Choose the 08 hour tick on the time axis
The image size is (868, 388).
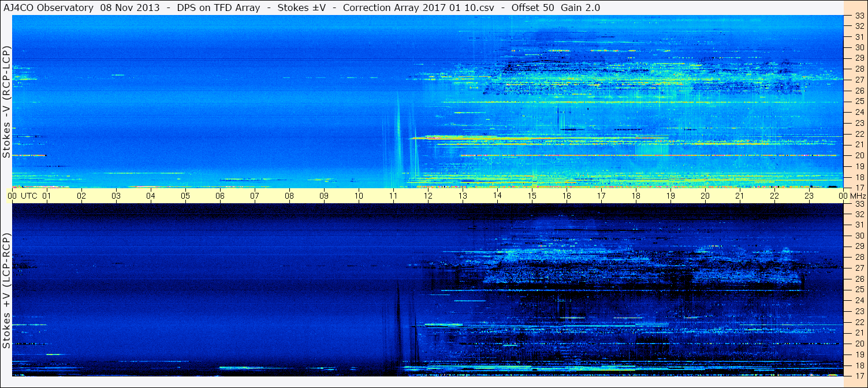pyautogui.click(x=289, y=196)
